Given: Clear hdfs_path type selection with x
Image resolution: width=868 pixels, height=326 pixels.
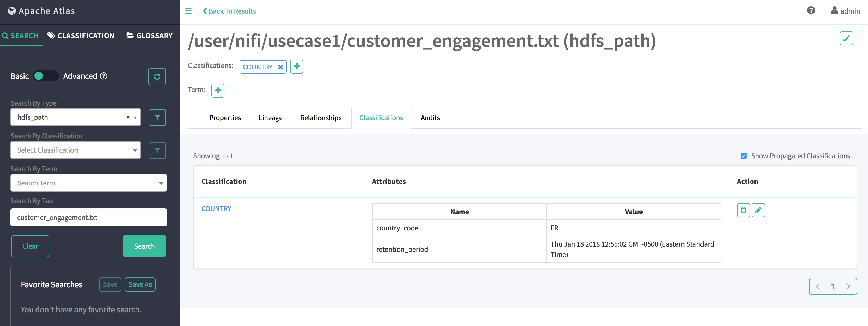Looking at the screenshot, I should coord(128,117).
